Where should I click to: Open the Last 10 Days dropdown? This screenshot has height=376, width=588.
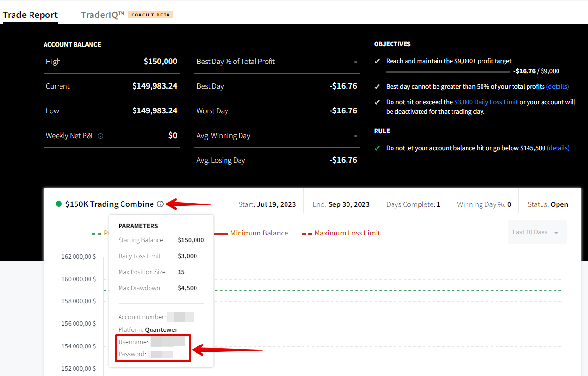click(x=536, y=232)
